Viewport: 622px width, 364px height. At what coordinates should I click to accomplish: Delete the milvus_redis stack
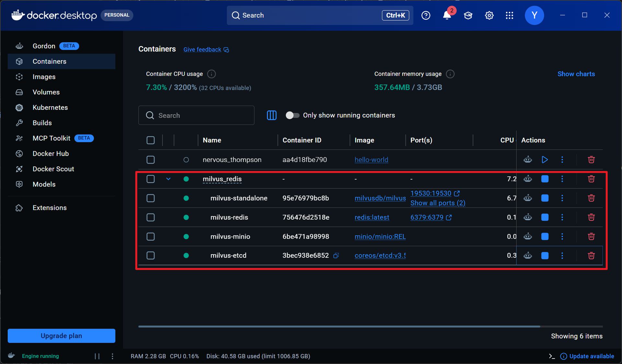click(591, 179)
